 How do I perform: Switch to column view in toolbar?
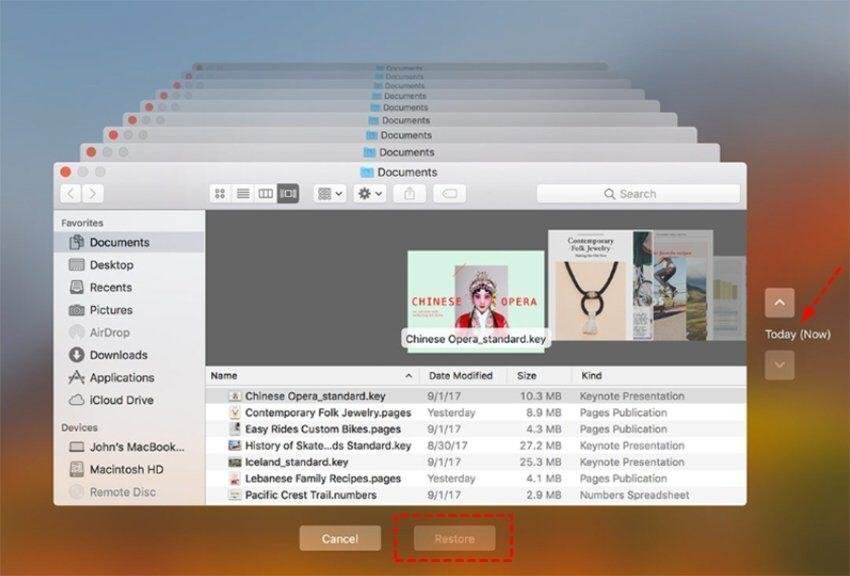point(266,193)
